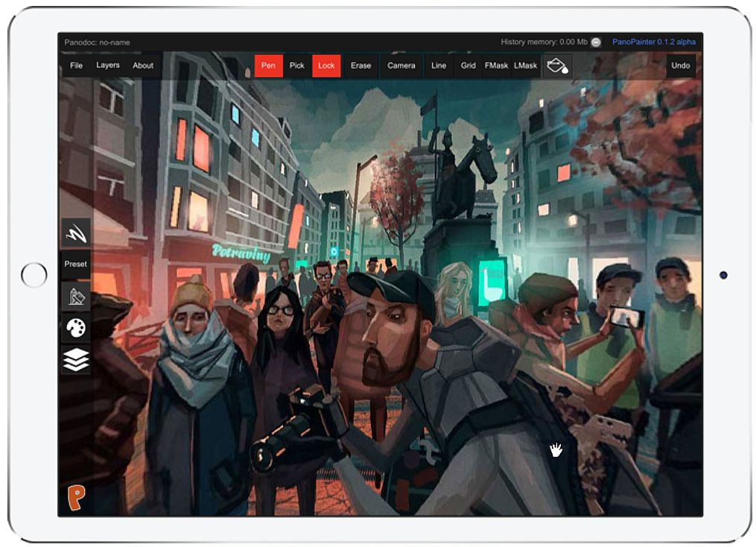Click the Undo button
This screenshot has width=756, height=547.
pyautogui.click(x=680, y=66)
